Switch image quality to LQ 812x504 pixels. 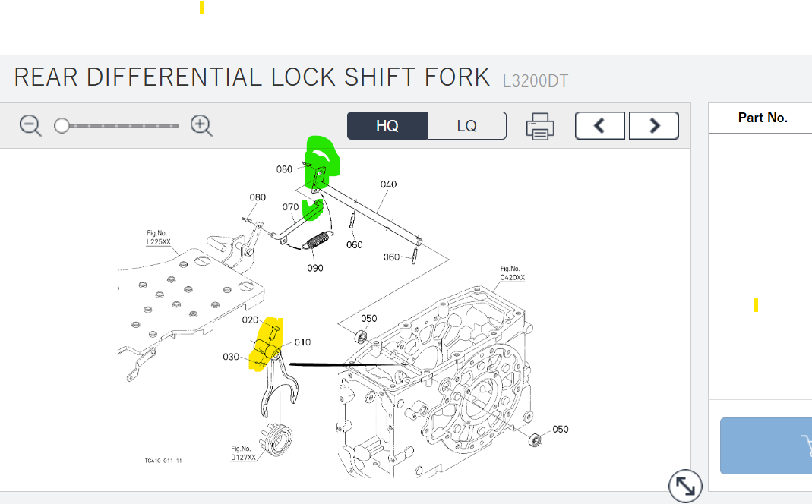[x=466, y=126]
